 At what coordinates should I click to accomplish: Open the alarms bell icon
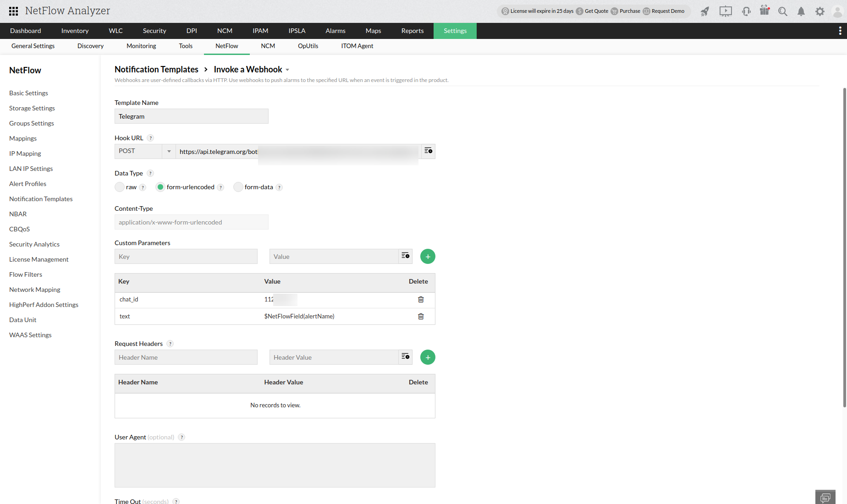(801, 11)
